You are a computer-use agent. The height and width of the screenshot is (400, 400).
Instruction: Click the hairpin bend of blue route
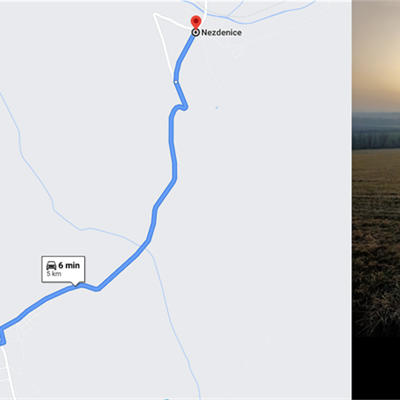[182, 107]
